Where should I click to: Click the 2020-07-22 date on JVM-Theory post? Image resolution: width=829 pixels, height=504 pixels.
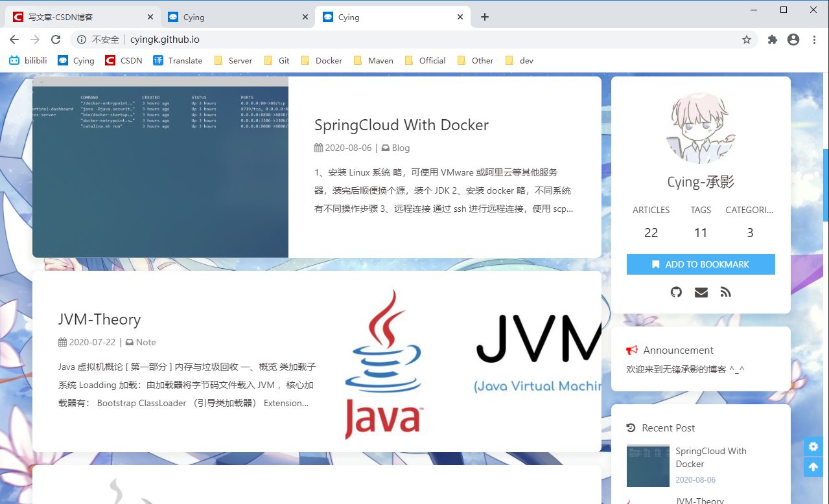tap(92, 342)
